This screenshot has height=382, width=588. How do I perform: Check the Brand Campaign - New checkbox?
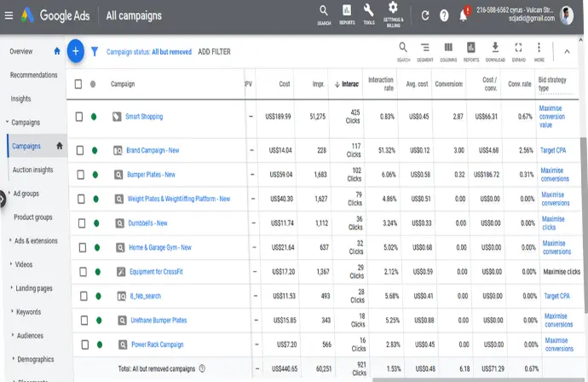(80, 150)
